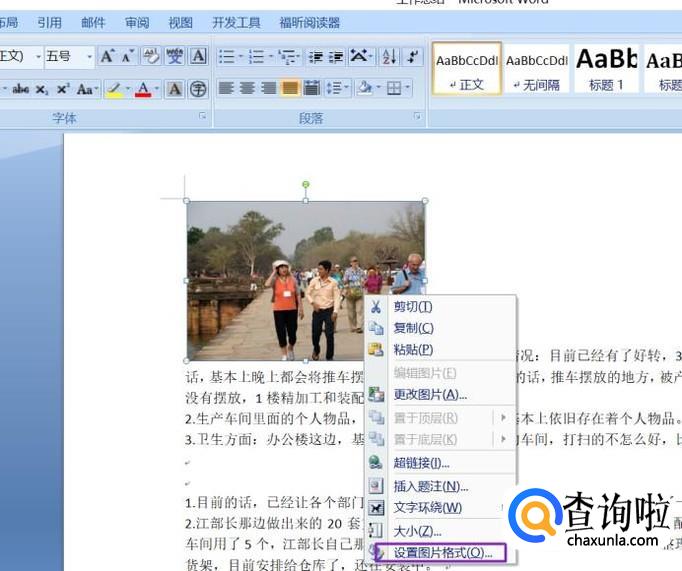Image resolution: width=682 pixels, height=571 pixels.
Task: Click the Grow Font icon
Action: point(107,56)
